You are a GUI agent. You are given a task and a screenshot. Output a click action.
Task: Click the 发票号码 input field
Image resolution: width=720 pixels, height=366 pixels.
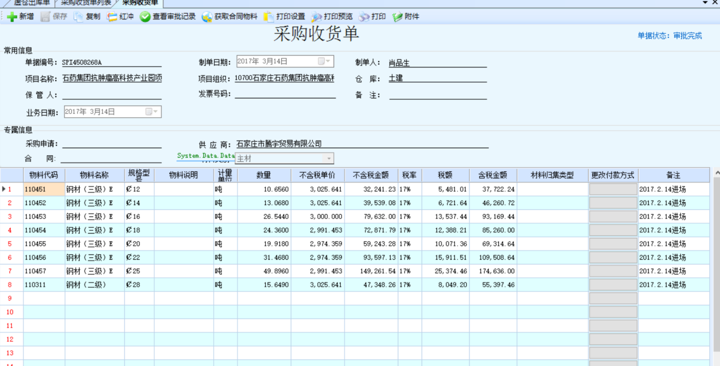(x=285, y=94)
